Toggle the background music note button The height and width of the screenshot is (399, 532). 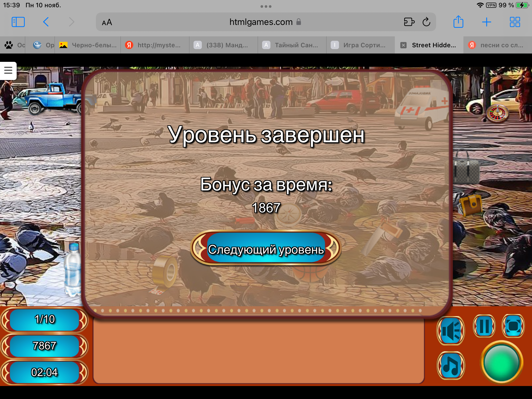(451, 365)
